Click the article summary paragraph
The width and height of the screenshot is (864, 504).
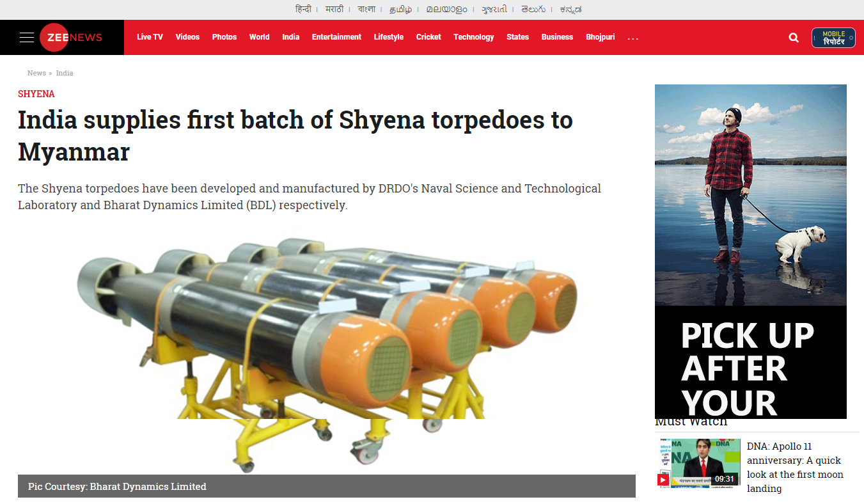point(310,197)
